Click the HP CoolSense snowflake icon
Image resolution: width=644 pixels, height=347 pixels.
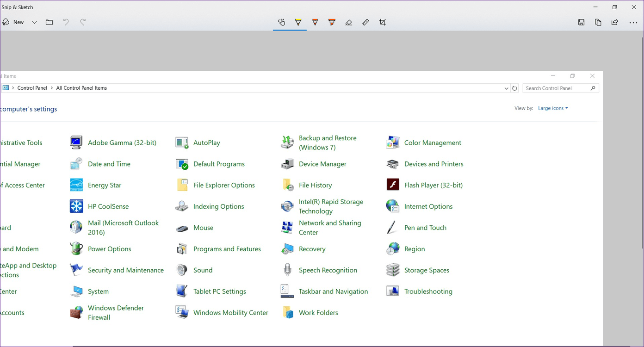click(76, 206)
